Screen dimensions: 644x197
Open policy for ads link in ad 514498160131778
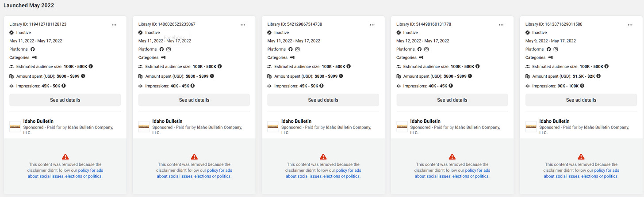(452, 173)
